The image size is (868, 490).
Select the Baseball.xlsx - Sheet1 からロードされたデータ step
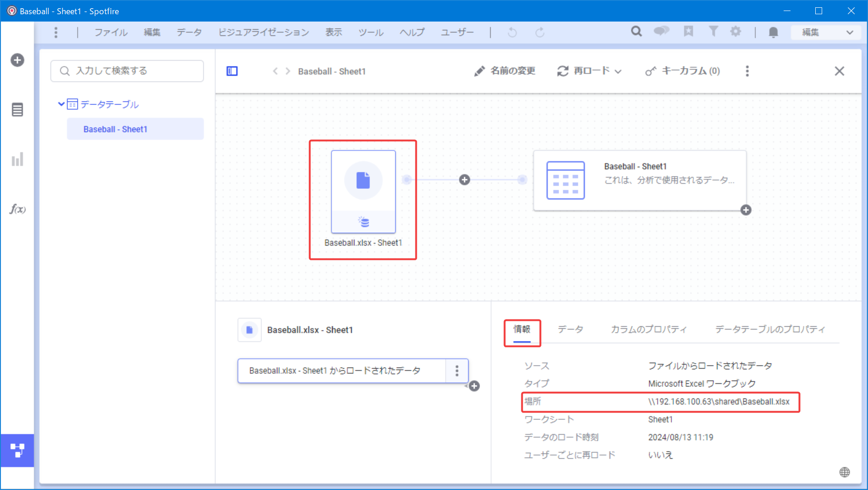click(342, 371)
